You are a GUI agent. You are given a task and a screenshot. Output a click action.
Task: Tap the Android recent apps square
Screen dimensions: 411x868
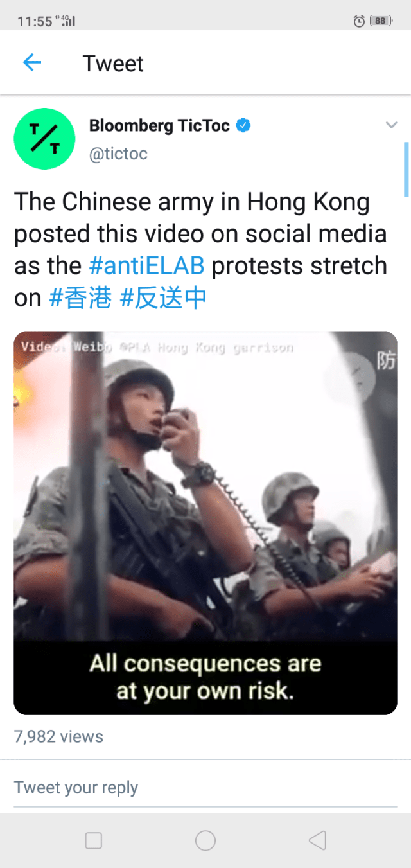pyautogui.click(x=94, y=840)
